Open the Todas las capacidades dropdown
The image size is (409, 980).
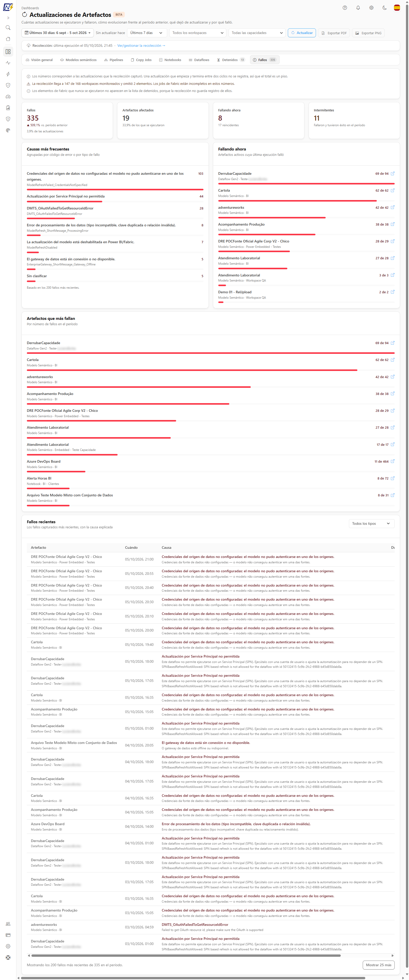pyautogui.click(x=257, y=33)
